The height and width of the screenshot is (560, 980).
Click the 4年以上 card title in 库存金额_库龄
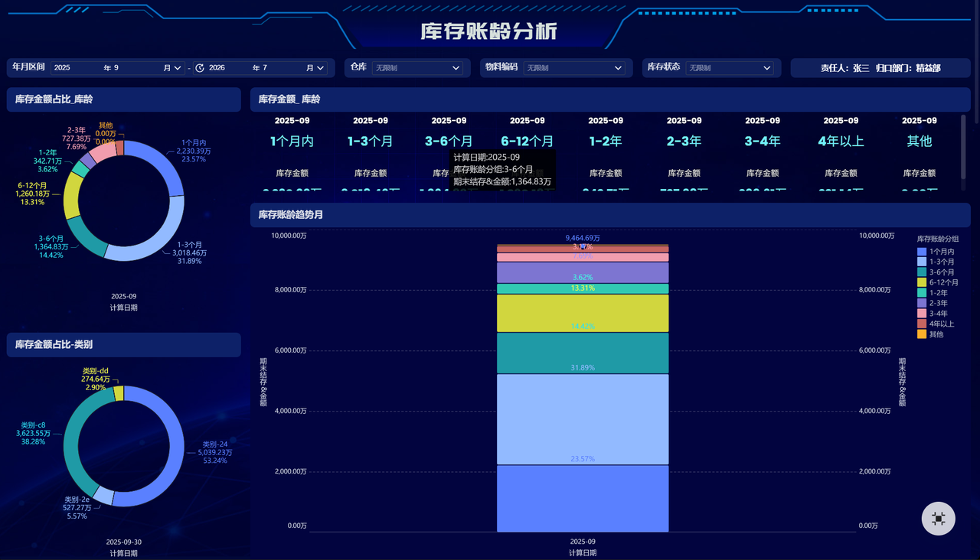(x=841, y=142)
